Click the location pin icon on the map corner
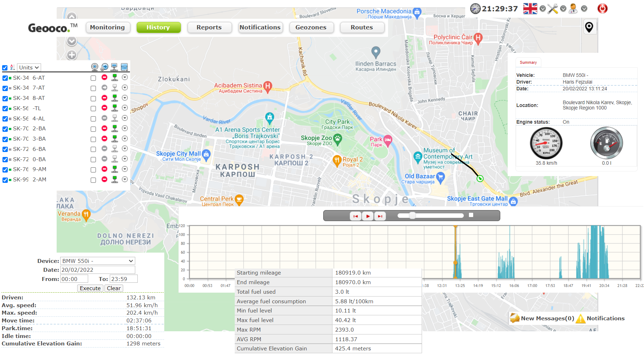644x355 pixels. (590, 27)
